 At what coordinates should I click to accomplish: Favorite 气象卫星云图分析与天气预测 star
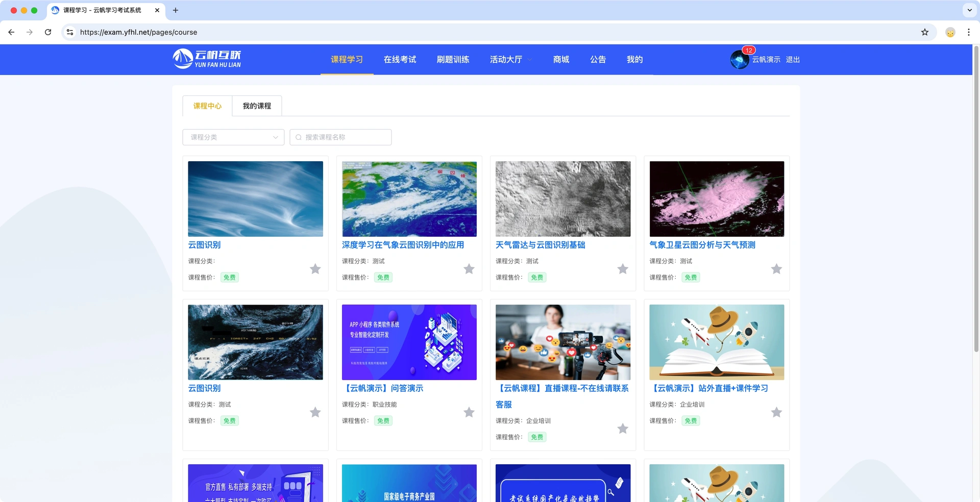[776, 269]
